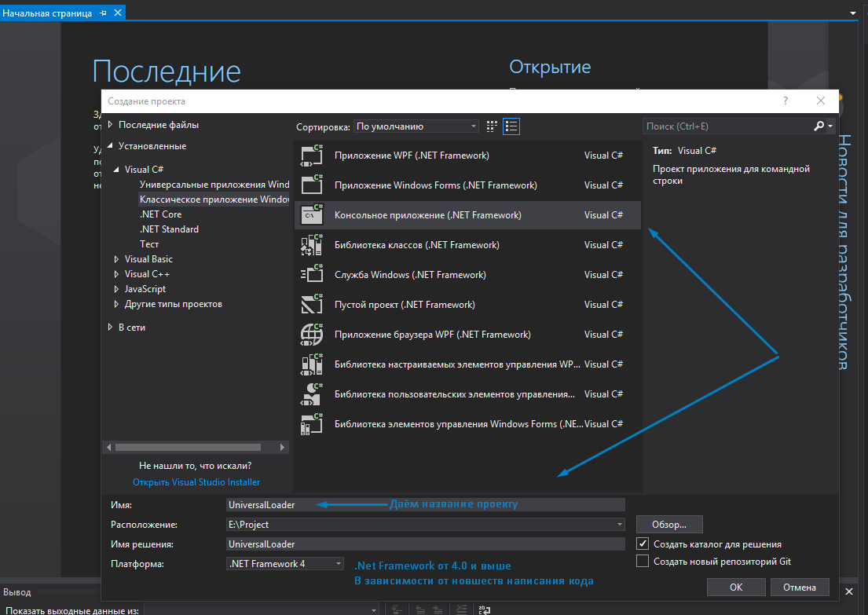Open the search options dropdown arrow

pos(830,126)
